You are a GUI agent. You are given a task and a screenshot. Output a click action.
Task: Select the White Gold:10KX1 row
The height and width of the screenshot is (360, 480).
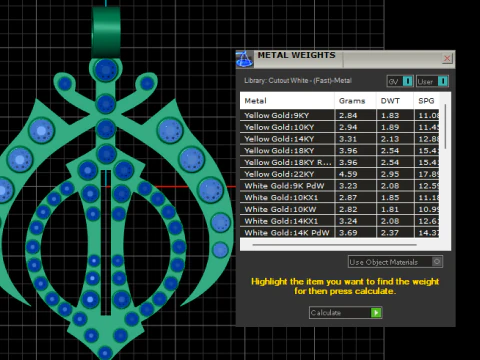(339, 197)
